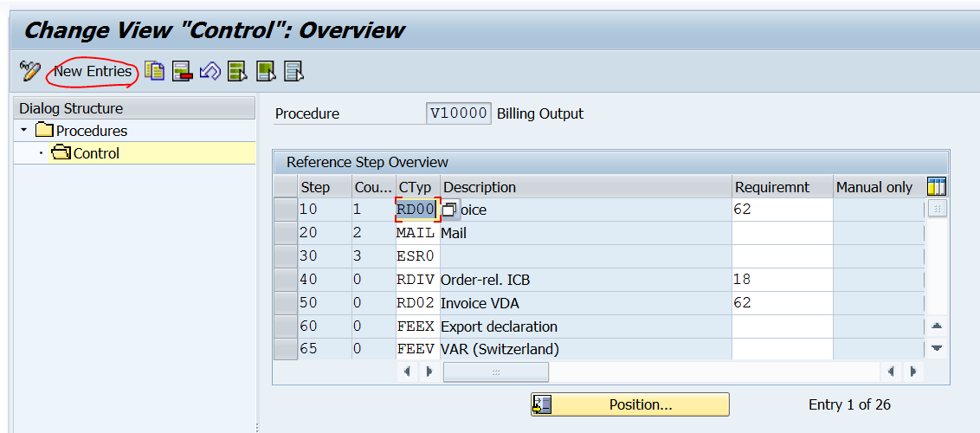Viewport: 980px width, 433px height.
Task: Click table vertical scroll up arrow
Action: (x=936, y=326)
